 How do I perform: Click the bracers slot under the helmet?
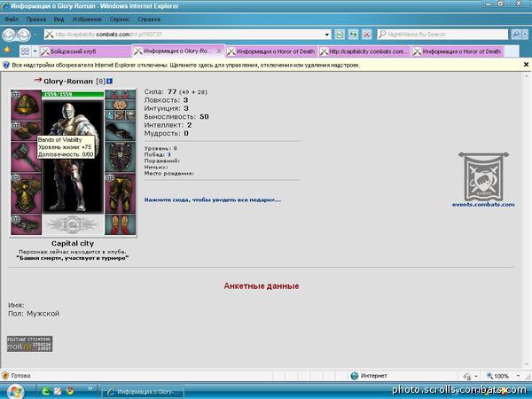coord(26,131)
